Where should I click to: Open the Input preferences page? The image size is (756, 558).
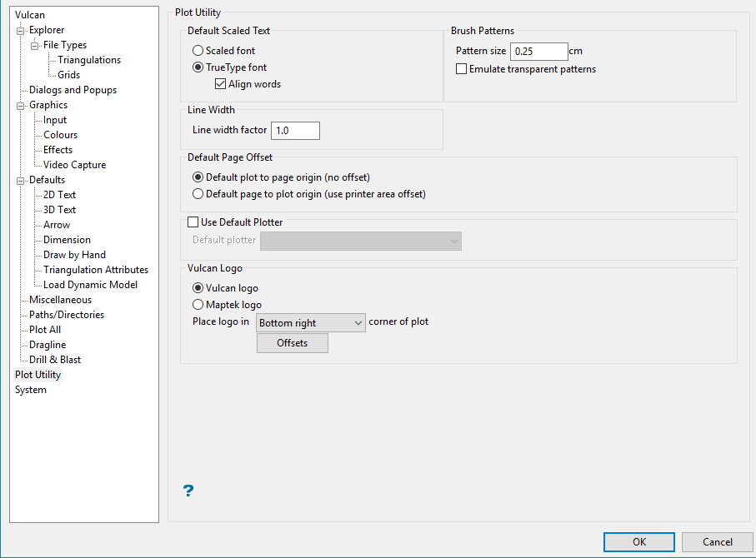(55, 119)
